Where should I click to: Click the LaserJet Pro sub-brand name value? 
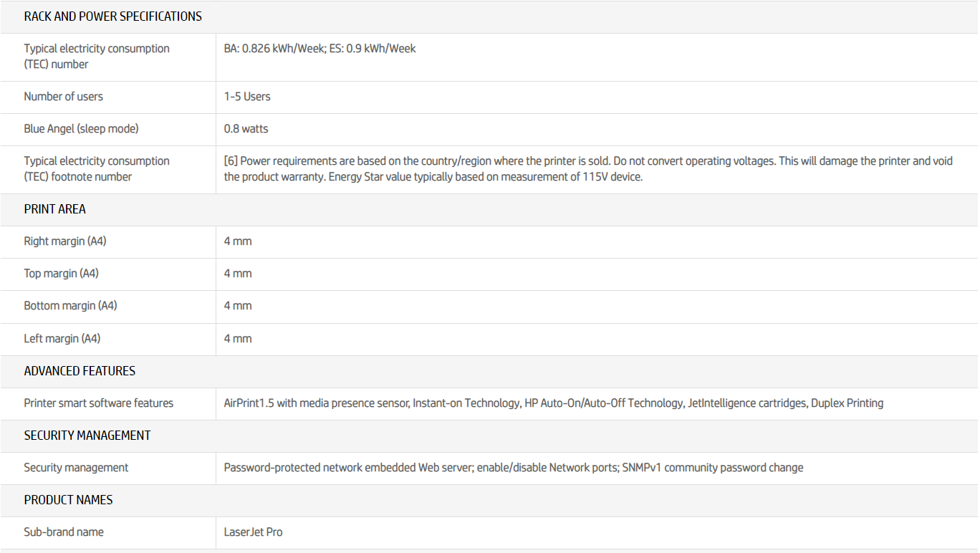pos(253,532)
